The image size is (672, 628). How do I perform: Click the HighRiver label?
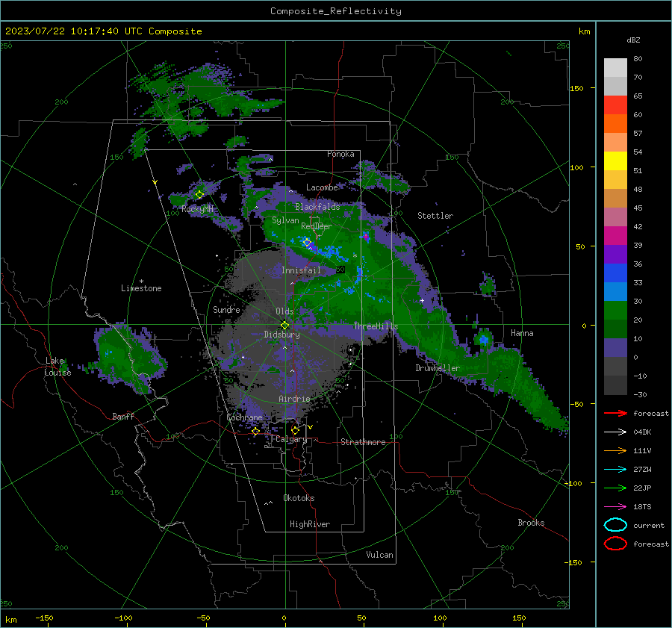click(310, 524)
